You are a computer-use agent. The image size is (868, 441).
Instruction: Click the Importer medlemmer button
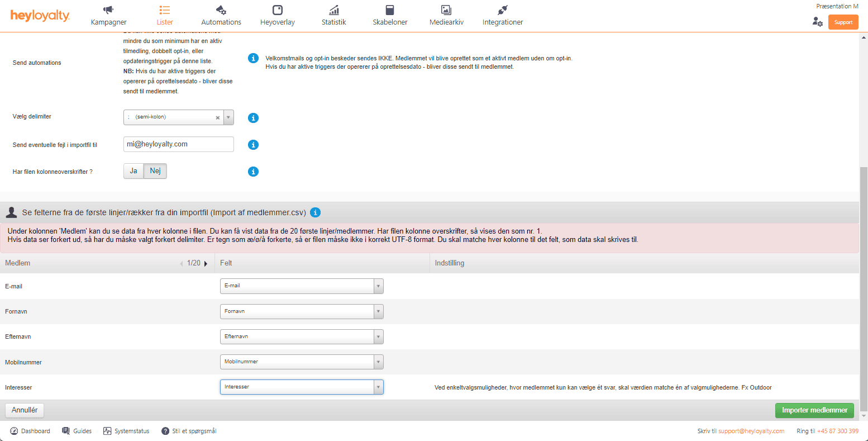coord(814,410)
